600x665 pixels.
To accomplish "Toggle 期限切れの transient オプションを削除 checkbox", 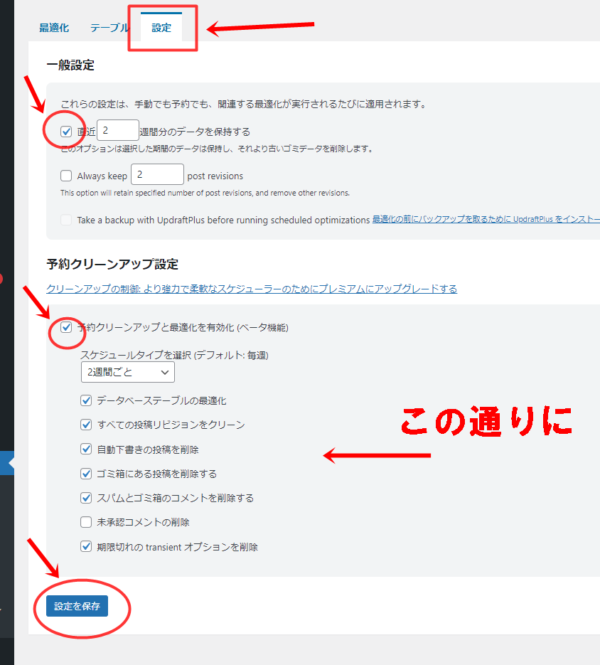I will pos(86,547).
